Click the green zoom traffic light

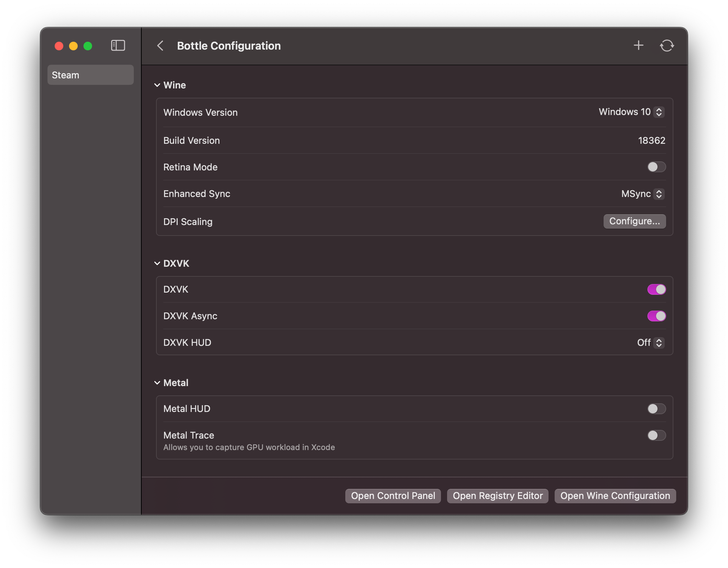[x=87, y=46]
